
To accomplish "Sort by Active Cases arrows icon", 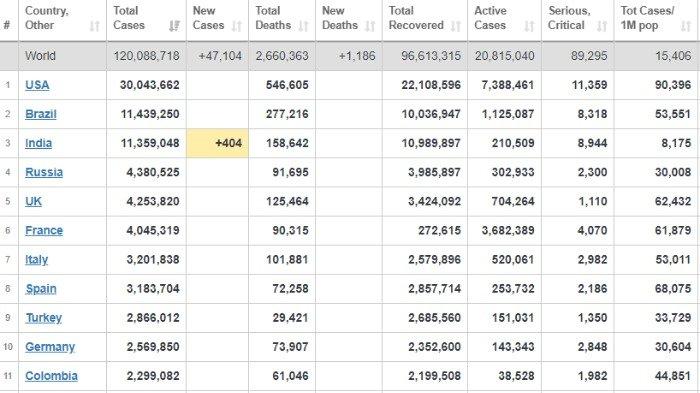I will tap(529, 26).
